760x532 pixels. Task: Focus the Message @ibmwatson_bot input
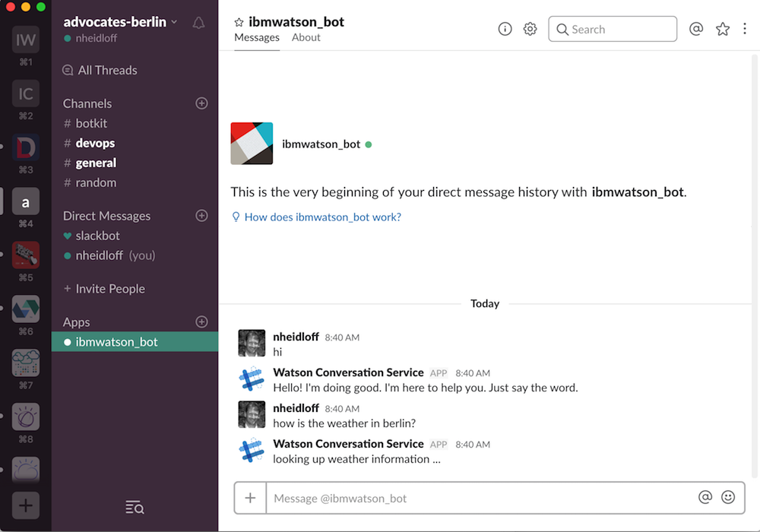(x=483, y=498)
